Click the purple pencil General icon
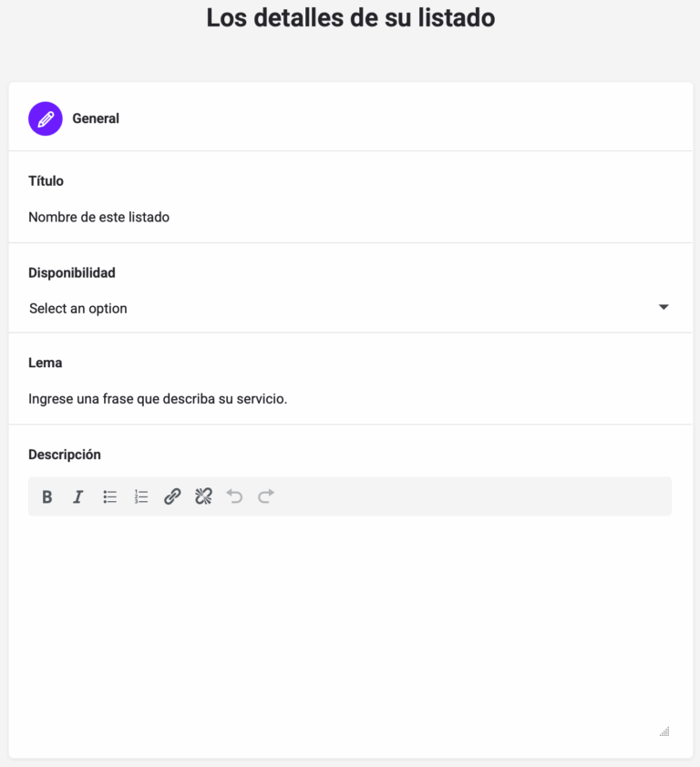This screenshot has width=700, height=767. 46,118
